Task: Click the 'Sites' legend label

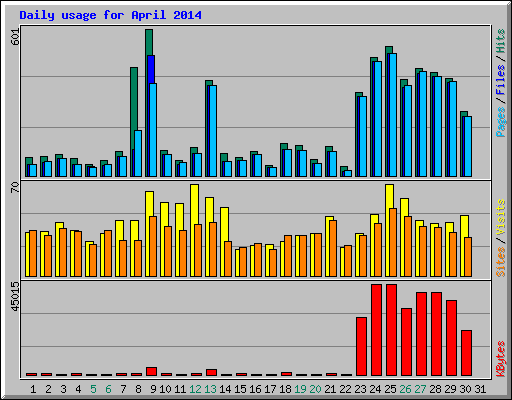Action: tap(501, 262)
